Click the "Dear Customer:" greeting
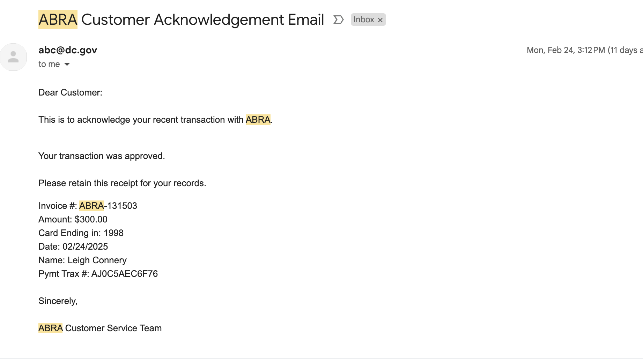 [70, 92]
